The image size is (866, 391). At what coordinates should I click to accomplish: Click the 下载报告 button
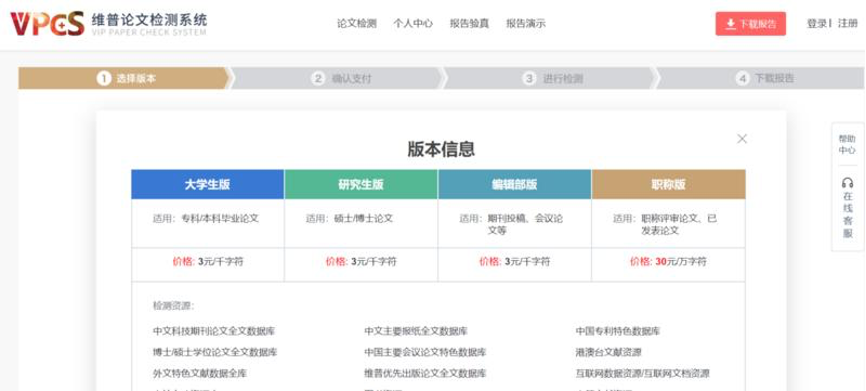pyautogui.click(x=751, y=24)
